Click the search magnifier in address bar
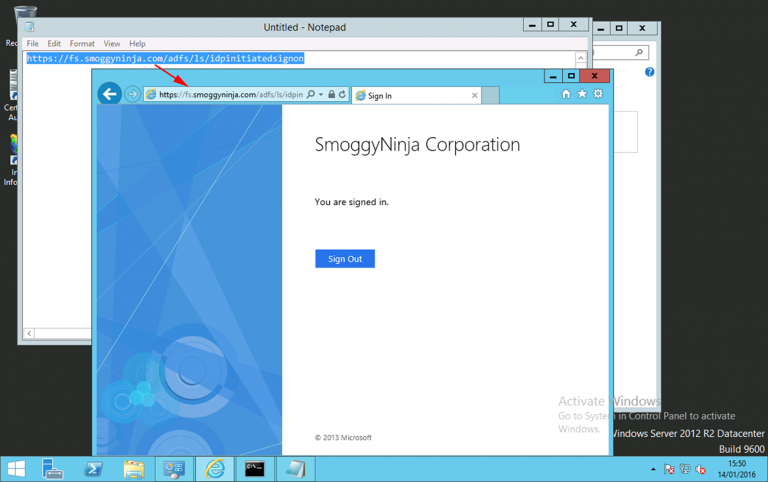The height and width of the screenshot is (482, 768). pyautogui.click(x=311, y=95)
